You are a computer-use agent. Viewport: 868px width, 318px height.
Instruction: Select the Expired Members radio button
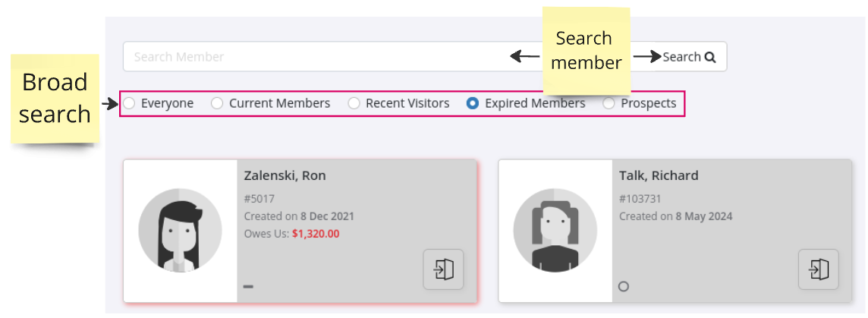[473, 103]
